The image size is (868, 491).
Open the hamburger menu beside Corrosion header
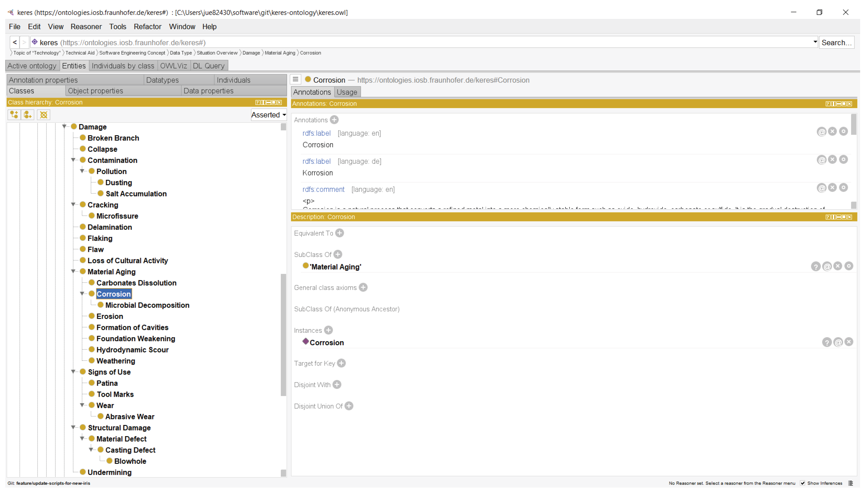[295, 80]
